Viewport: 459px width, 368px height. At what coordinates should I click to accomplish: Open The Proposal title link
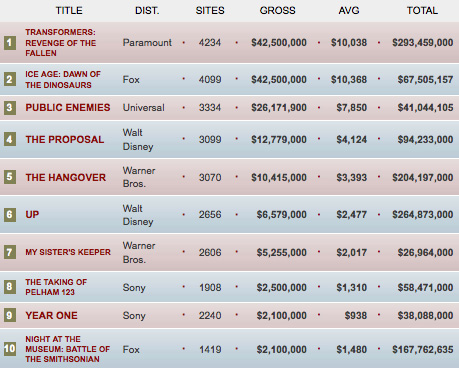coord(65,139)
